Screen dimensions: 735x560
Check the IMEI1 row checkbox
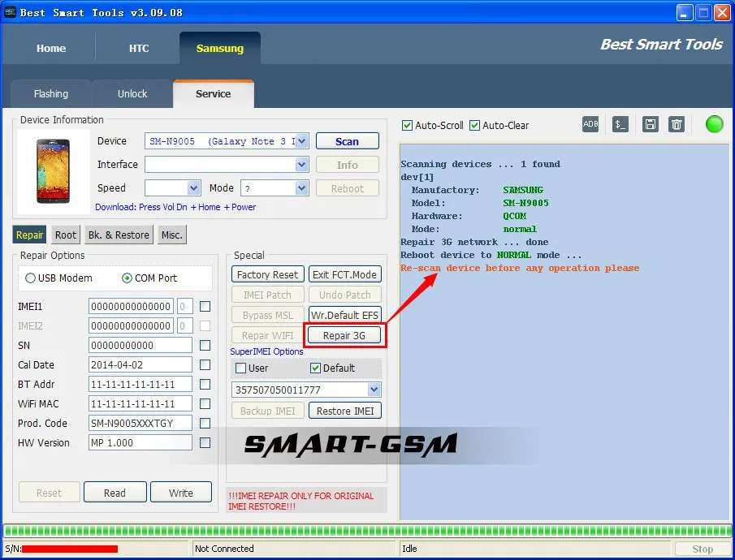pos(205,307)
